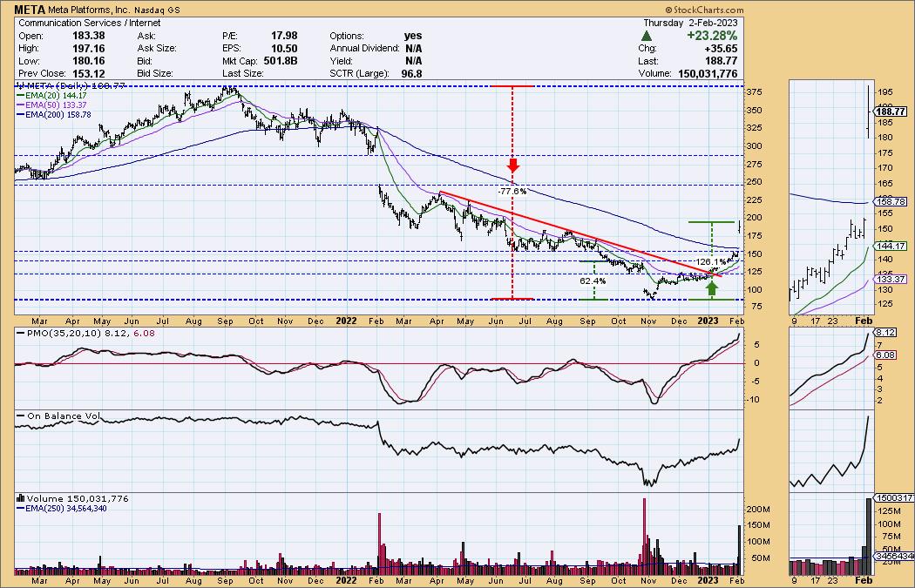915x588 pixels.
Task: Click the Chg value +35.65
Action: click(x=722, y=49)
